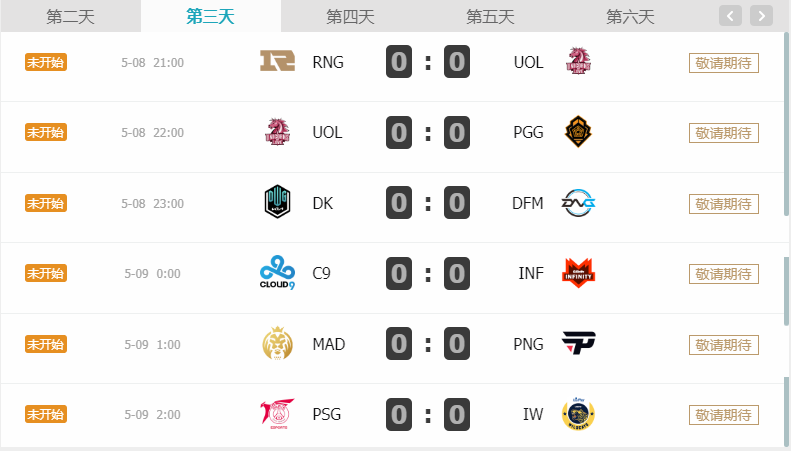Click the Infinity team logo

578,273
